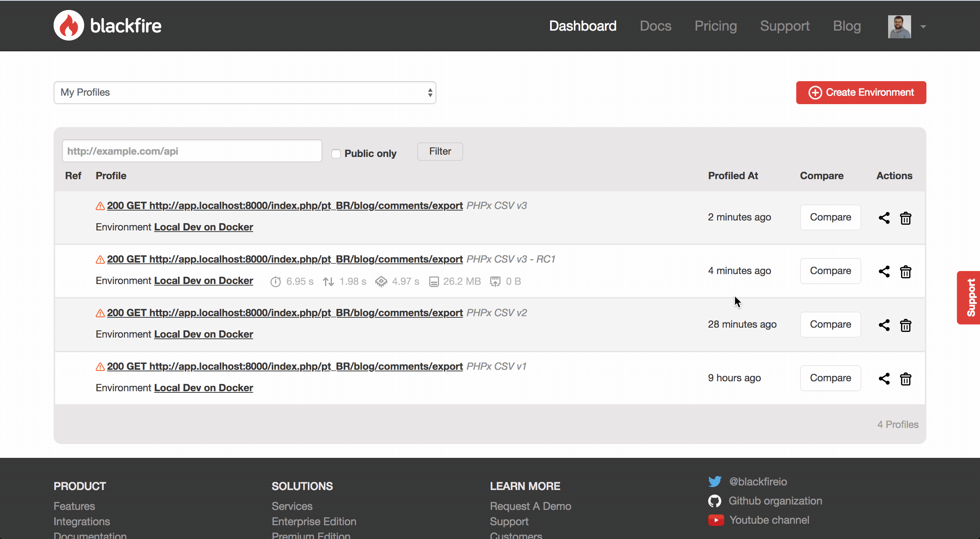The height and width of the screenshot is (539, 980).
Task: Delete the PHPx CSV v3 profile with trash icon
Action: coord(905,218)
